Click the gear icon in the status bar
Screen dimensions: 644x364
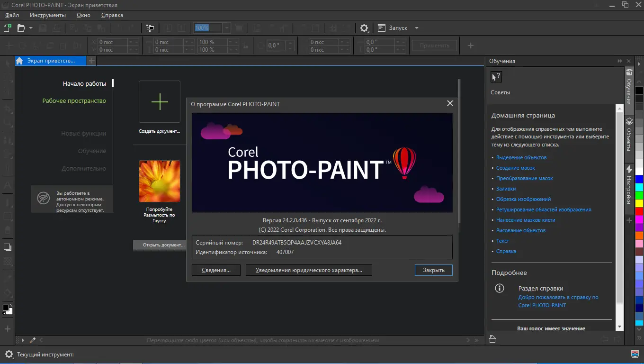9,355
